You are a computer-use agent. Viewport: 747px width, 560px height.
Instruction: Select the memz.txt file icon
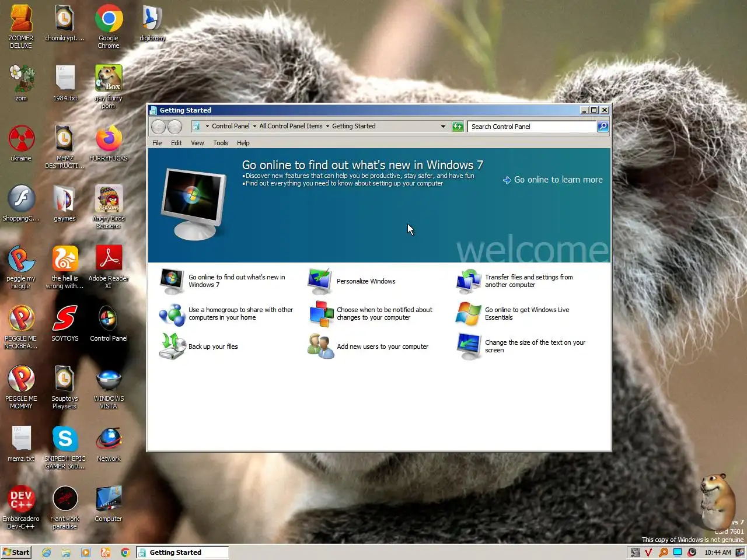[x=21, y=443]
